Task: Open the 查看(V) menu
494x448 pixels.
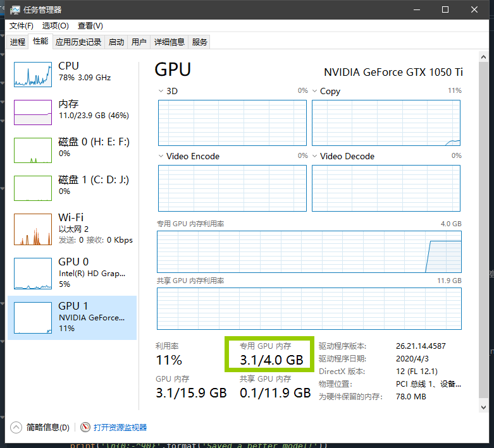Action: point(90,26)
